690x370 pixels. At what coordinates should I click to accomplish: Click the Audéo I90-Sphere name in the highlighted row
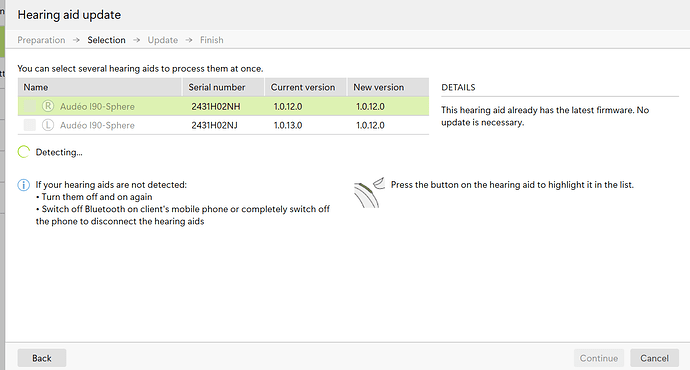pos(97,106)
